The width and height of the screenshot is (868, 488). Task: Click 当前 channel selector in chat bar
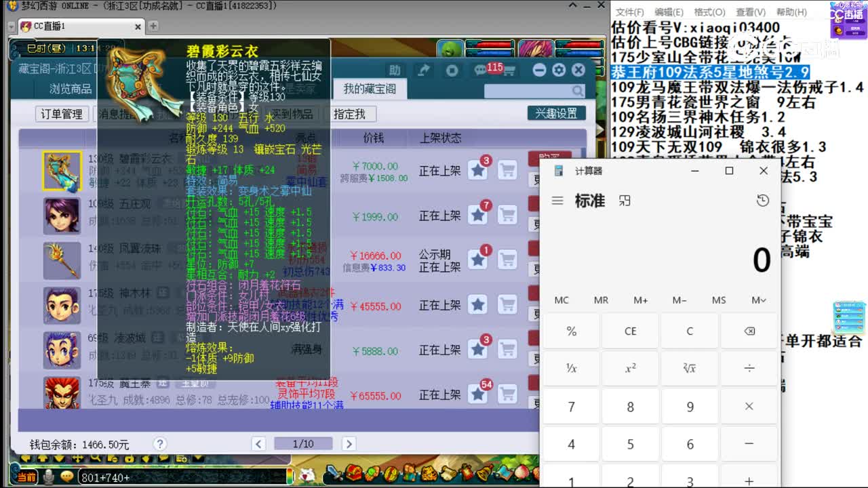26,477
